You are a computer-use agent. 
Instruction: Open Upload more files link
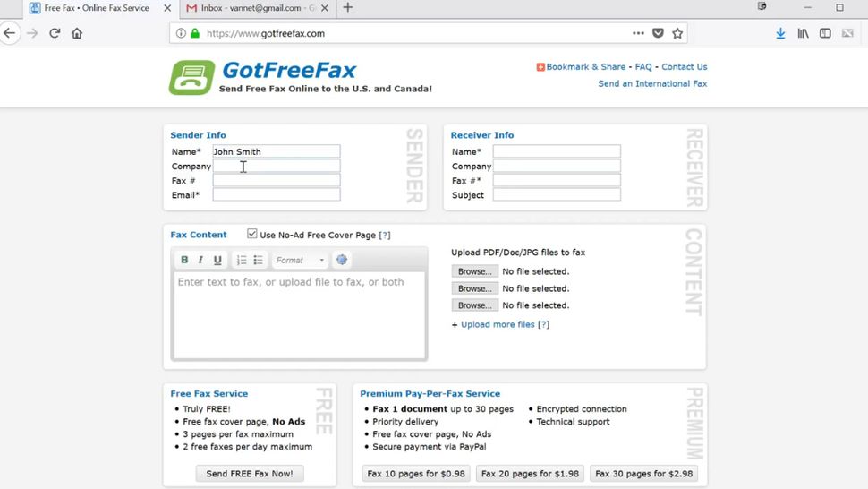498,324
